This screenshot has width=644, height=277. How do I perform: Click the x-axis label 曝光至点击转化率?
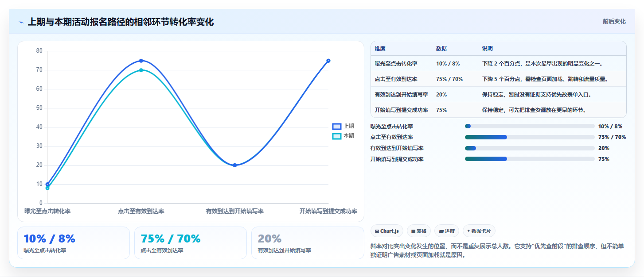tap(47, 211)
